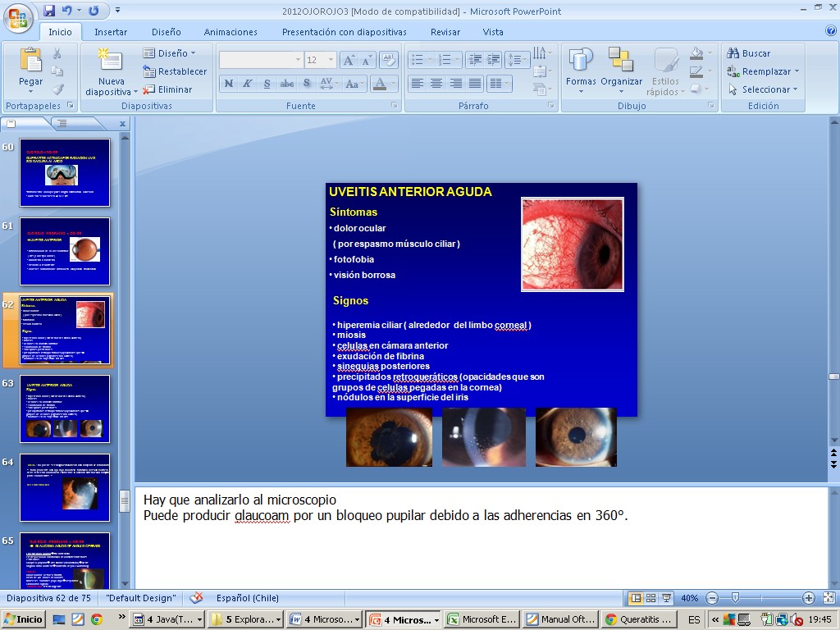Select slide 63 thumbnail
The height and width of the screenshot is (630, 840).
pos(64,409)
